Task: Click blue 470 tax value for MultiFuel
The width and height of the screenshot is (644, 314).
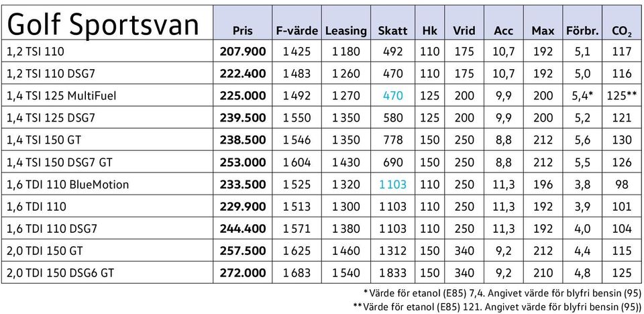Action: pyautogui.click(x=393, y=96)
